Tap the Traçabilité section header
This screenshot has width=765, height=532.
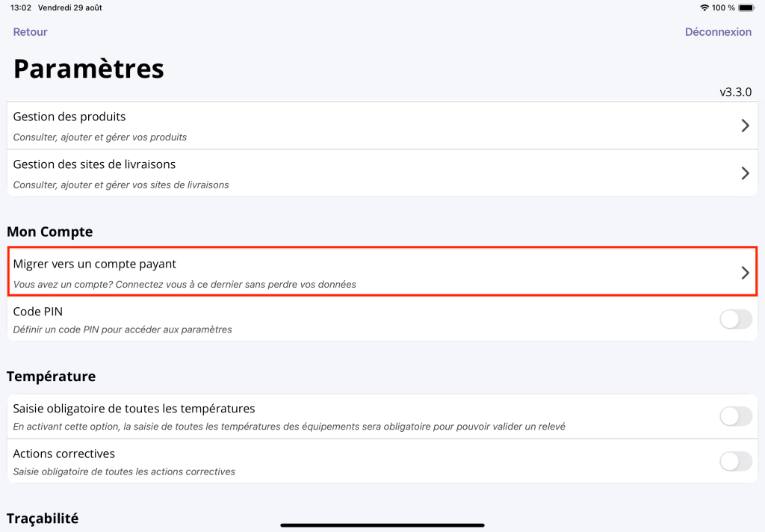[x=43, y=518]
